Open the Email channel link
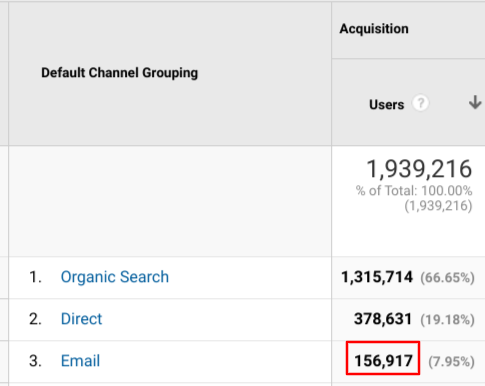485x386 pixels. pyautogui.click(x=80, y=361)
